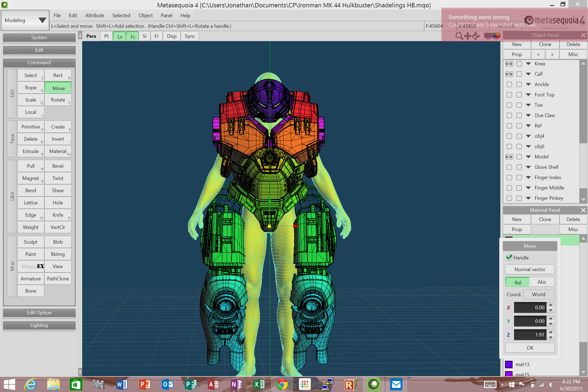Open the on-screen keyboard tray icon
This screenshot has height=392, width=588.
point(490,385)
